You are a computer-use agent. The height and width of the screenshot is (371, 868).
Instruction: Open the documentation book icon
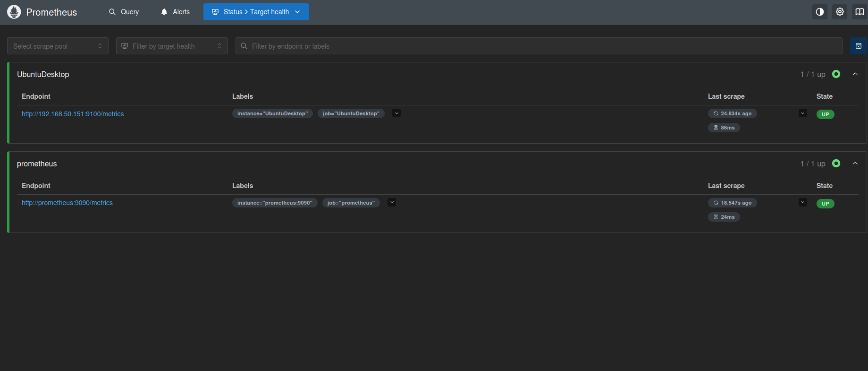pos(860,12)
